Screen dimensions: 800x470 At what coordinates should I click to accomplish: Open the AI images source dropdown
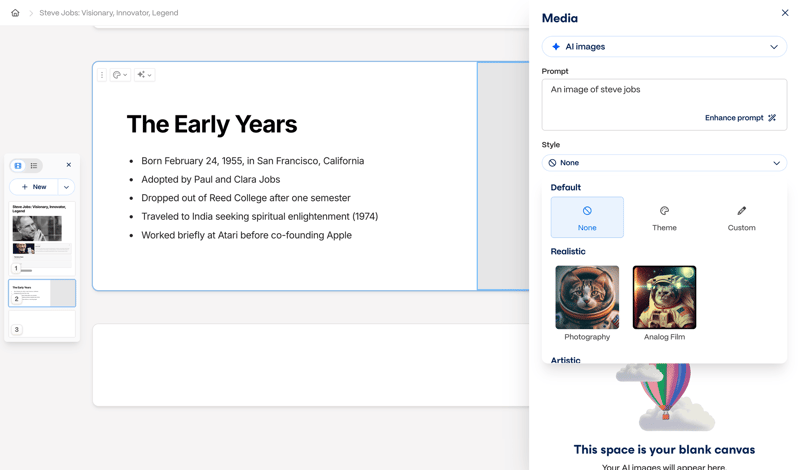pyautogui.click(x=664, y=46)
